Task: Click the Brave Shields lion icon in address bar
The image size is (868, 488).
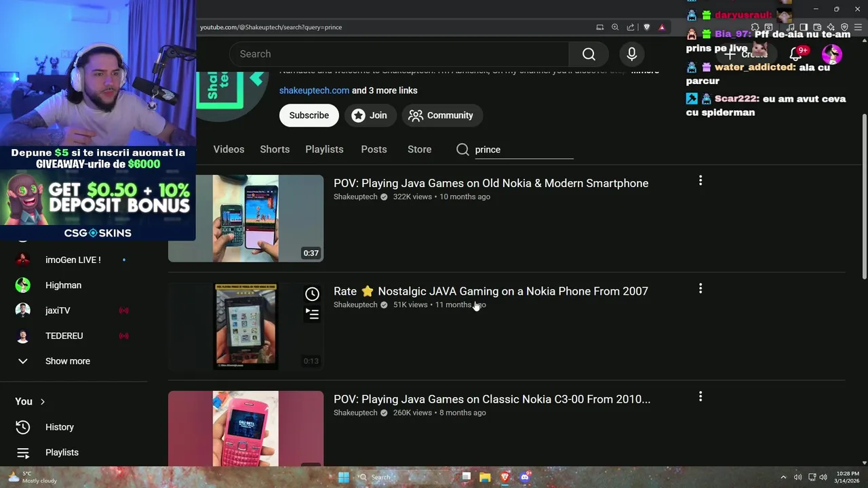Action: click(x=646, y=27)
